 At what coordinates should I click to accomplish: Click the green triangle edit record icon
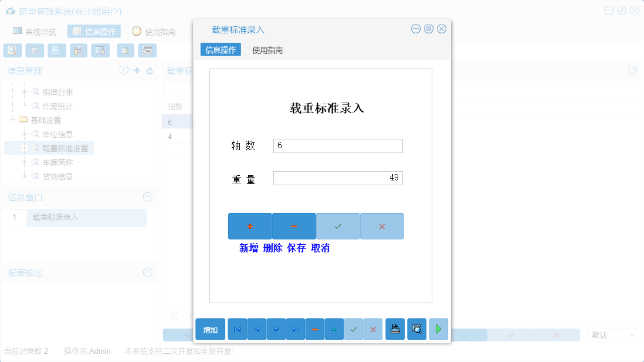point(334,329)
